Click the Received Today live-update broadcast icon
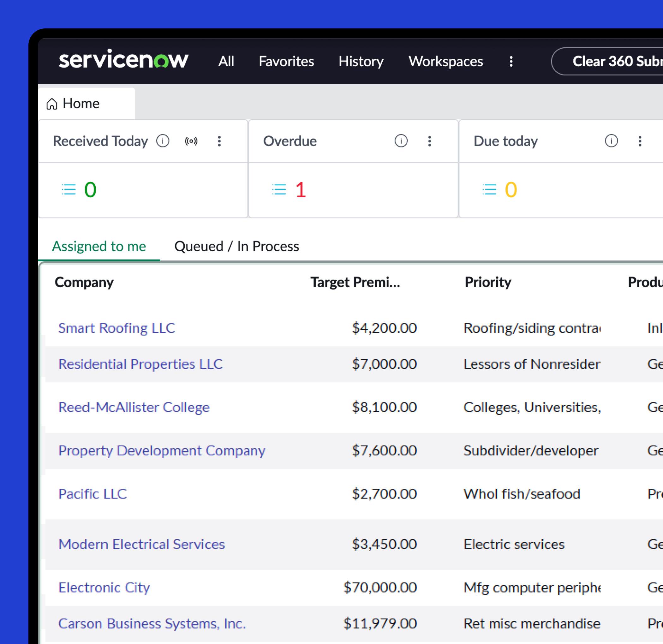 pyautogui.click(x=191, y=141)
